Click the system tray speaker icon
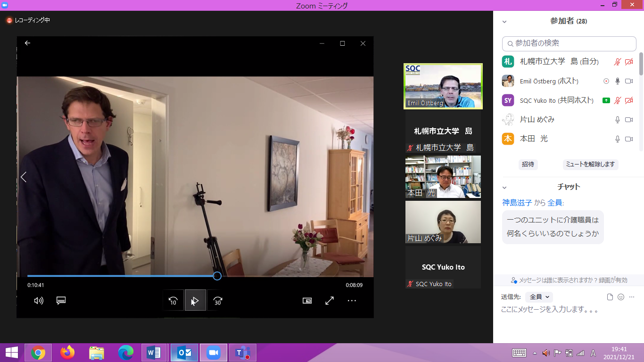This screenshot has width=644, height=362. pos(546,353)
